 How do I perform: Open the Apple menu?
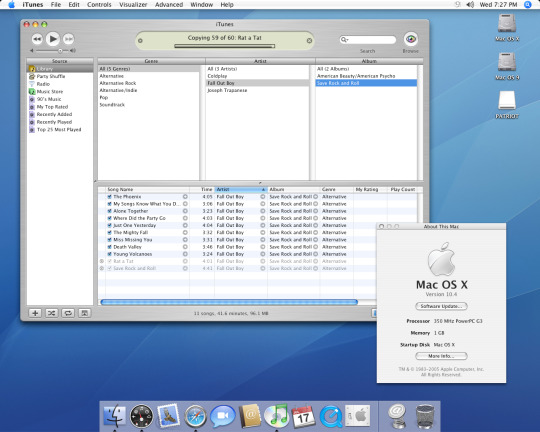[11, 5]
